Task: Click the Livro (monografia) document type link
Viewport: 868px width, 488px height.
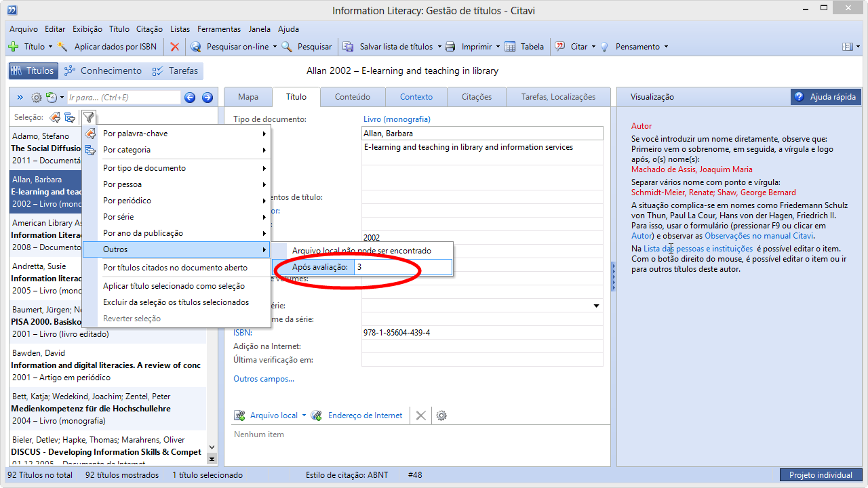Action: [397, 119]
